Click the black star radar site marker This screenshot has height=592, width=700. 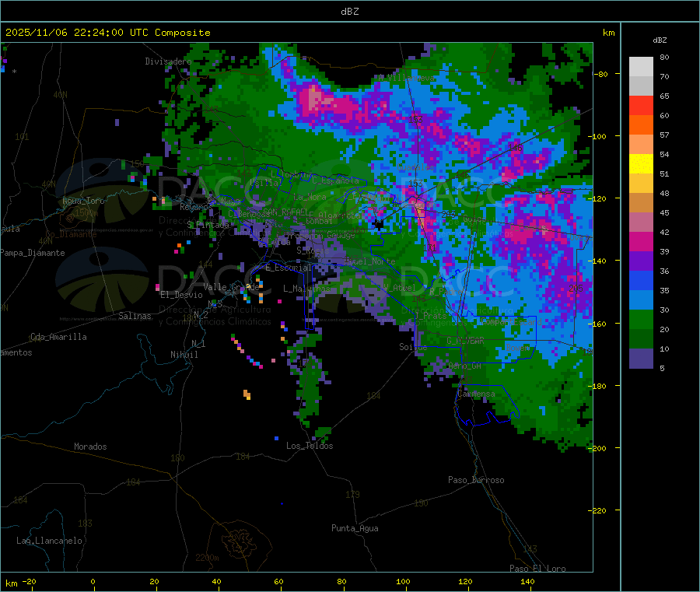click(x=379, y=225)
